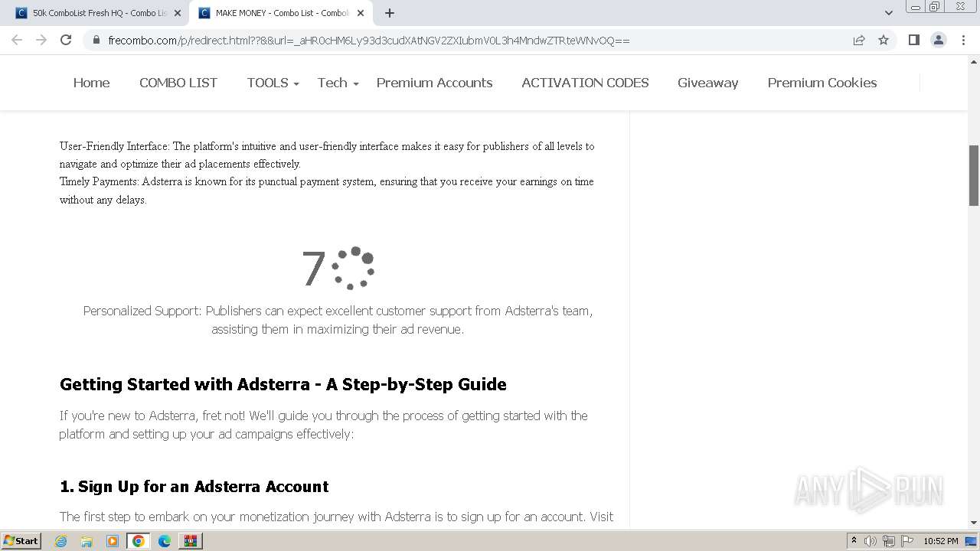
Task: Share this page icon in address bar
Action: tap(859, 40)
